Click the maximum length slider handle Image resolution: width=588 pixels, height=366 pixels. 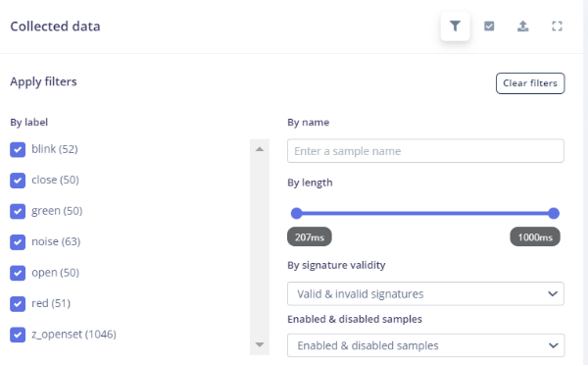point(554,213)
